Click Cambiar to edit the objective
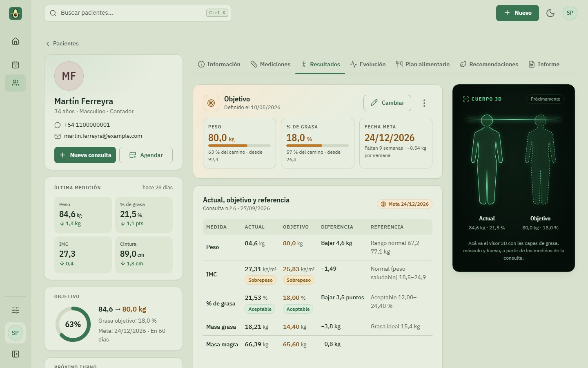The height and width of the screenshot is (368, 588). [x=387, y=103]
